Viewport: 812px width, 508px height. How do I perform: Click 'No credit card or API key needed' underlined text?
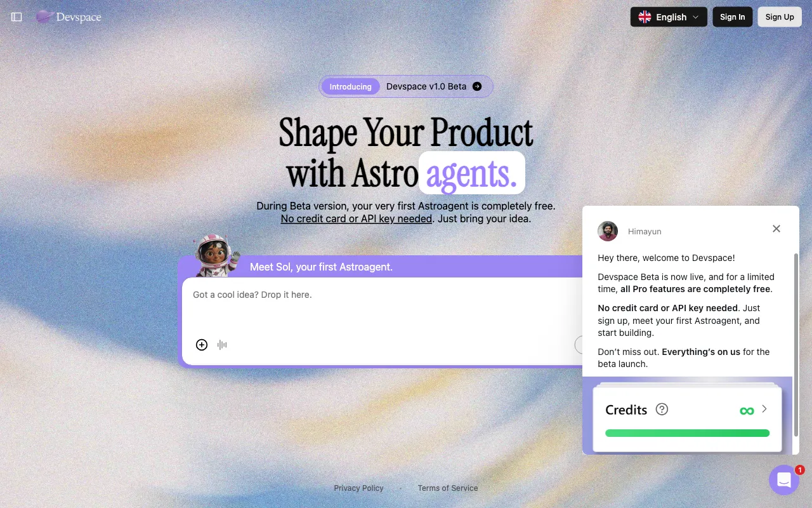click(x=357, y=219)
